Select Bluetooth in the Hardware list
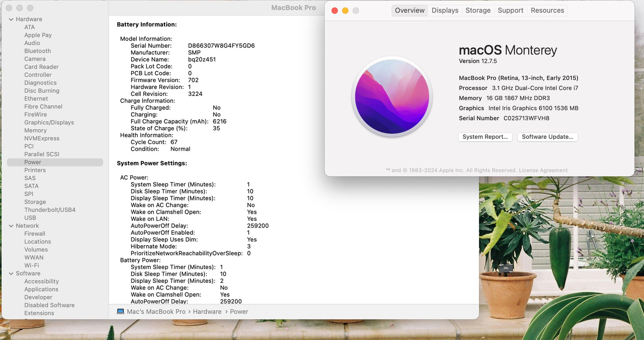Image resolution: width=644 pixels, height=340 pixels. 37,51
